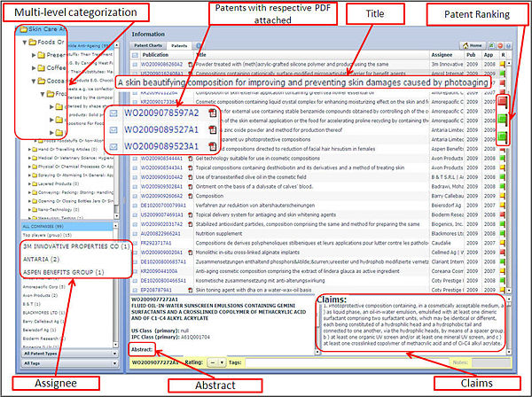This screenshot has height=397, width=532.
Task: Click rating flag for Nutrition supplement row
Action: pyautogui.click(x=503, y=234)
